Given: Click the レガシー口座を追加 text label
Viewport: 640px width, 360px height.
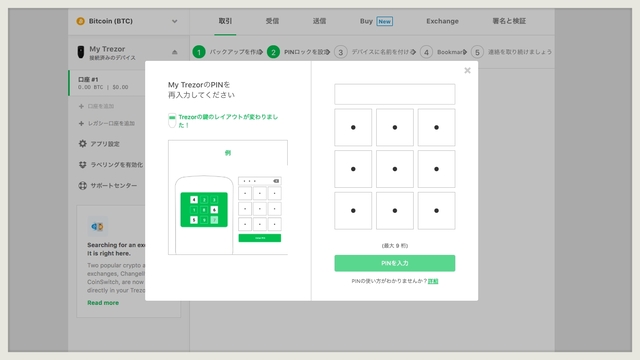Looking at the screenshot, I should (x=111, y=123).
